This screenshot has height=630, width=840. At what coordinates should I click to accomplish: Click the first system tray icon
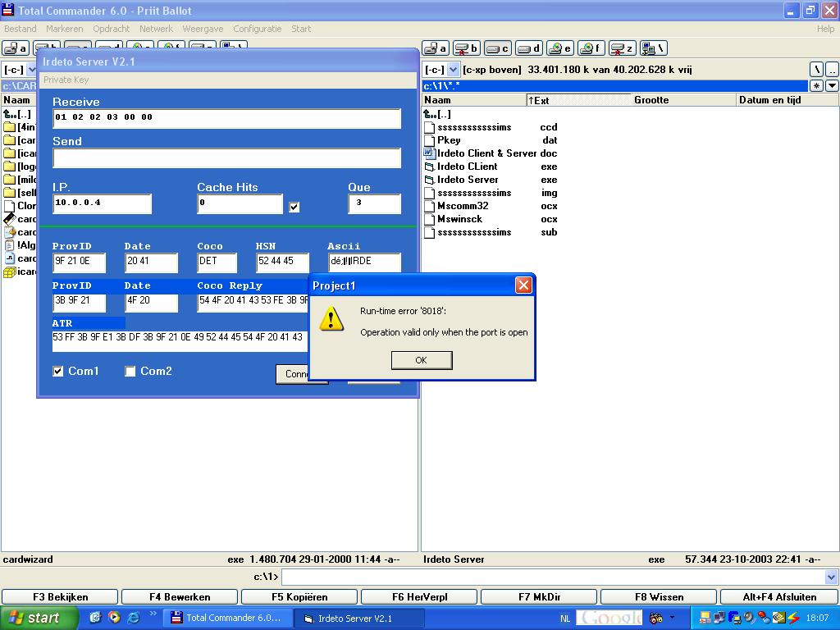(705, 619)
